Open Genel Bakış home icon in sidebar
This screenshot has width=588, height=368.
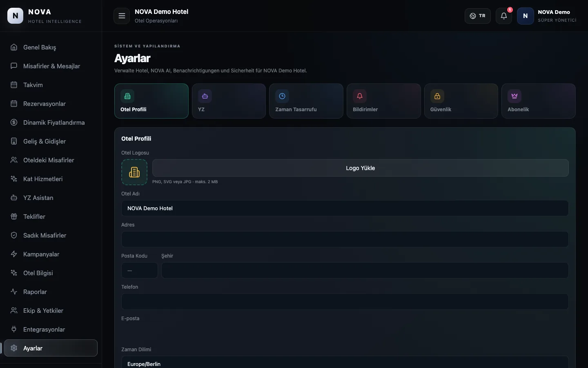click(x=14, y=47)
